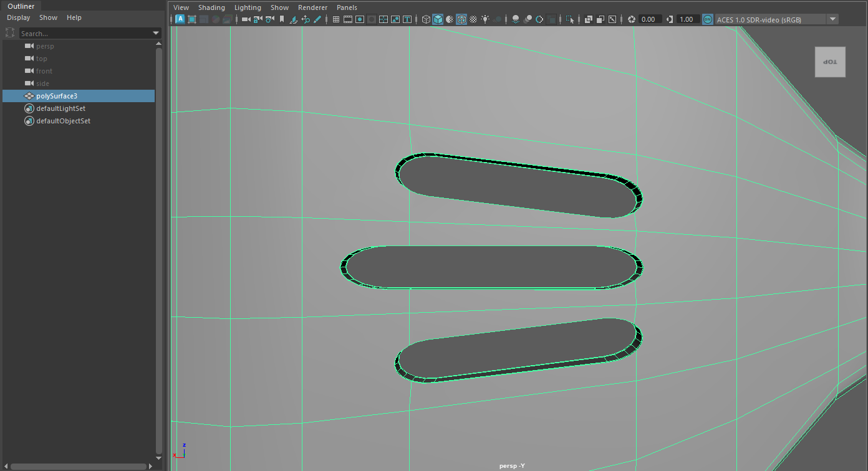This screenshot has width=868, height=471.
Task: Click the Image plane icon
Action: point(294,19)
